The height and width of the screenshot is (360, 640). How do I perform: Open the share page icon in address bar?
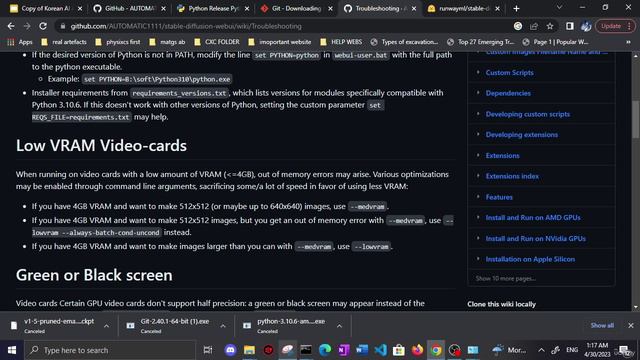click(534, 26)
